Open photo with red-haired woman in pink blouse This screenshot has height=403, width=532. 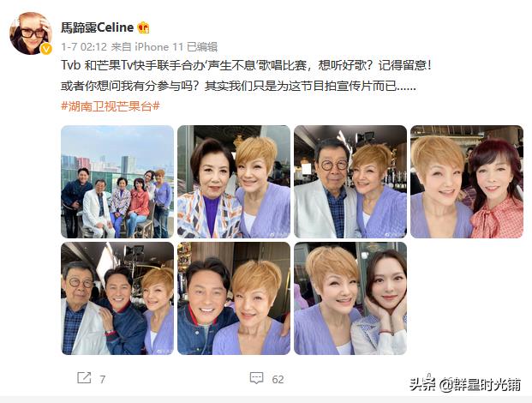point(467,182)
